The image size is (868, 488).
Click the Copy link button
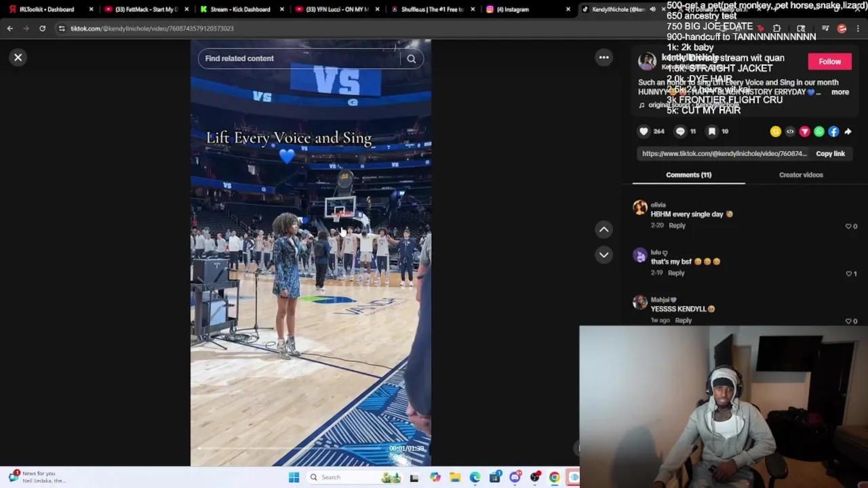[830, 154]
